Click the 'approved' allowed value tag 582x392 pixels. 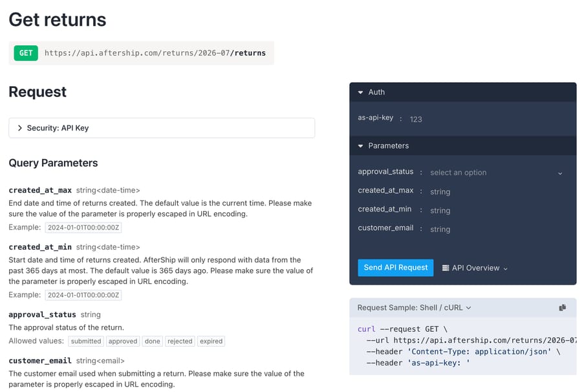[122, 341]
